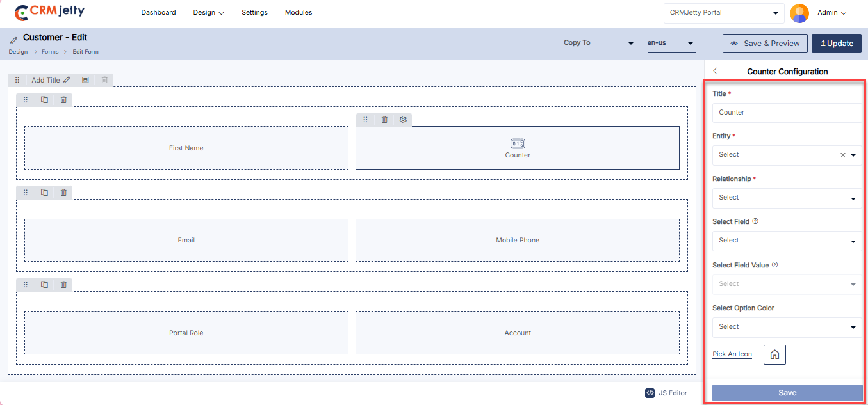Open settings gear on Counter widget
Screen dimensions: 868x405
[403, 120]
